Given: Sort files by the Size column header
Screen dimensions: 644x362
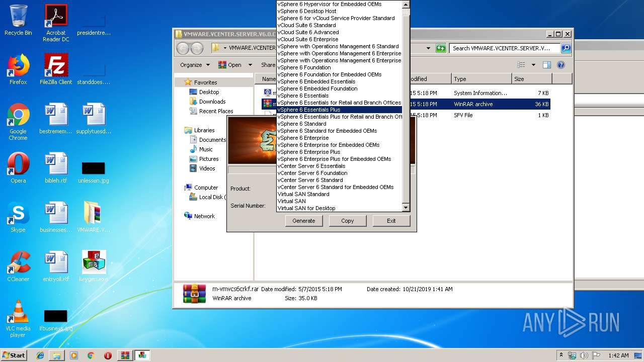Looking at the screenshot, I should pyautogui.click(x=532, y=79).
